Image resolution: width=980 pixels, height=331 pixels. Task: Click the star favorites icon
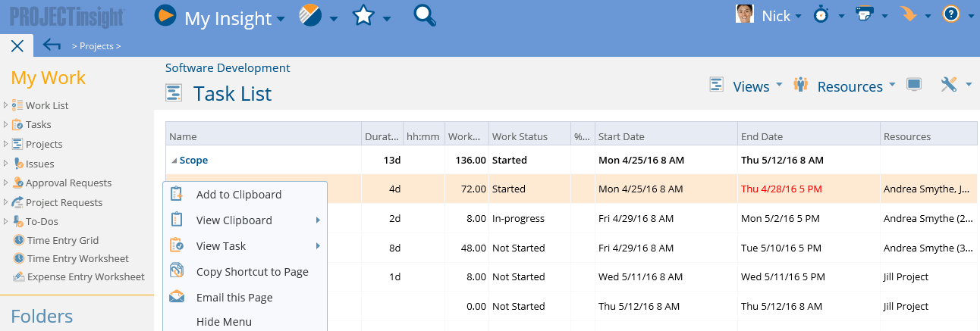coord(365,15)
